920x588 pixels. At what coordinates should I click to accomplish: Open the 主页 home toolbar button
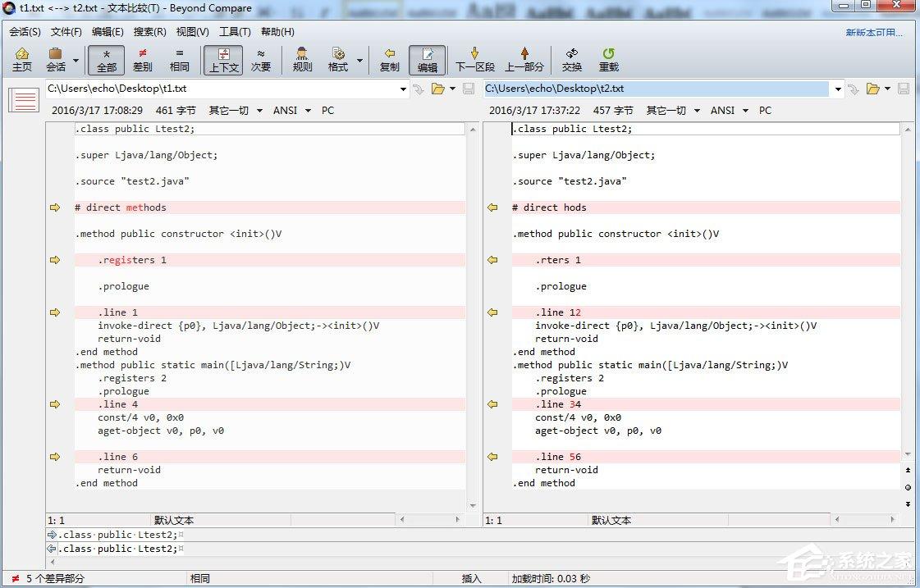(x=22, y=60)
